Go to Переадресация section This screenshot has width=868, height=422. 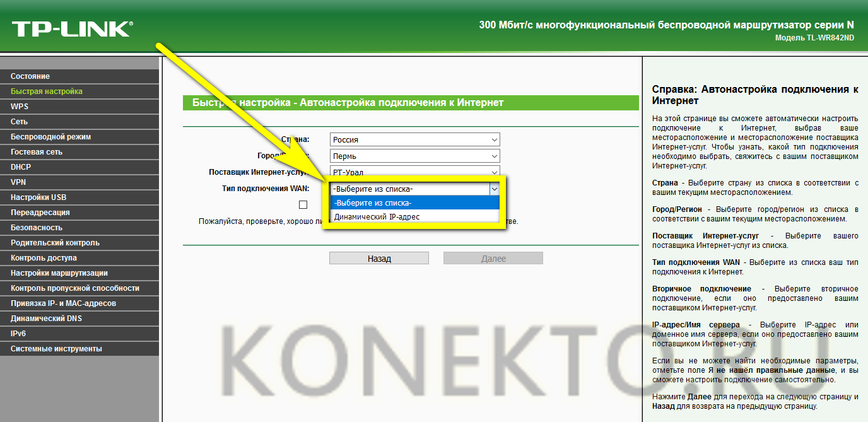coord(79,213)
